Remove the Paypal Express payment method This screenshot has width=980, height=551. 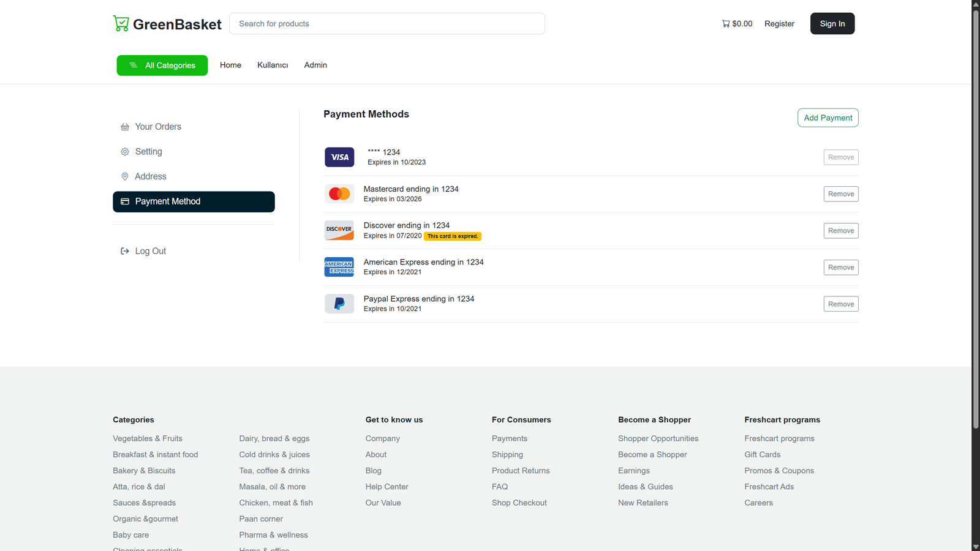pos(840,304)
